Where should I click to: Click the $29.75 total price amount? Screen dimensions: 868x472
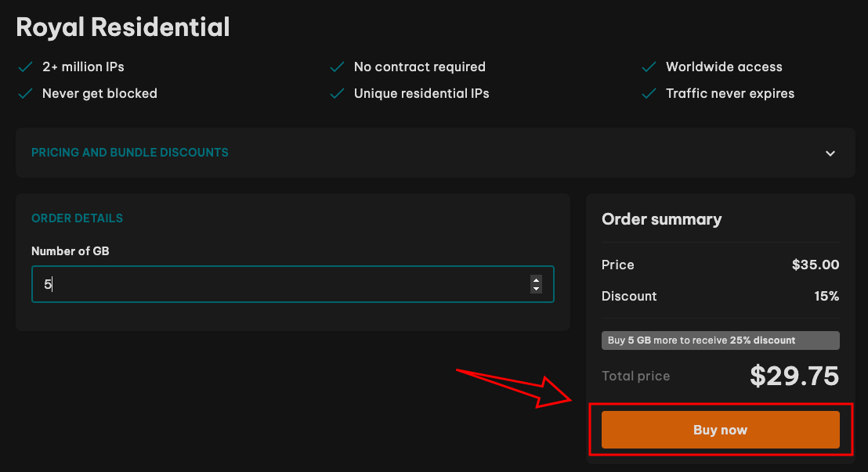(x=794, y=377)
